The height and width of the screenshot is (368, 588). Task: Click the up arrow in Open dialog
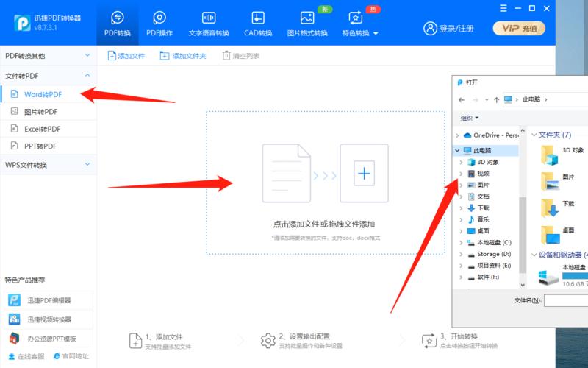[497, 100]
